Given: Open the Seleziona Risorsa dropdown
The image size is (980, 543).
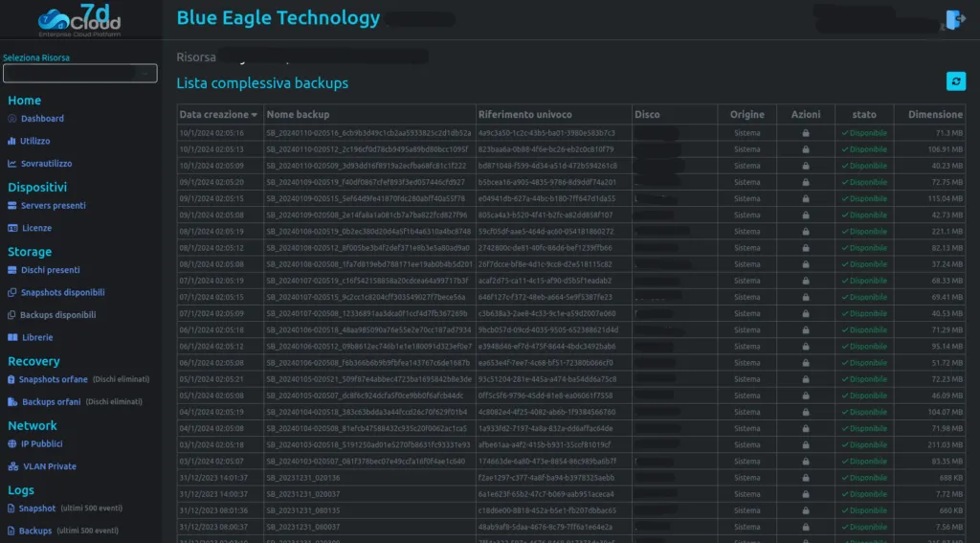Looking at the screenshot, I should tap(80, 73).
